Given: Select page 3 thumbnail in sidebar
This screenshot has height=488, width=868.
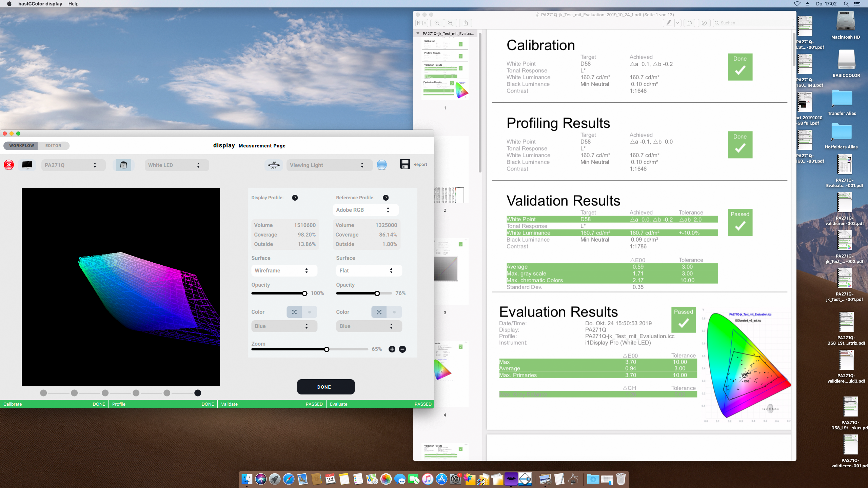Looking at the screenshot, I should pos(451,271).
